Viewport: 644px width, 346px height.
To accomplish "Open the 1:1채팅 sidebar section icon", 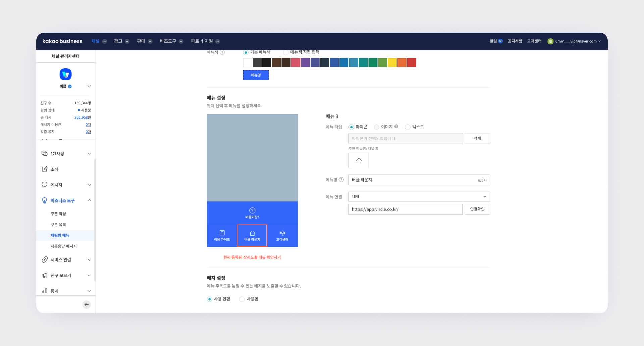I will click(x=44, y=154).
